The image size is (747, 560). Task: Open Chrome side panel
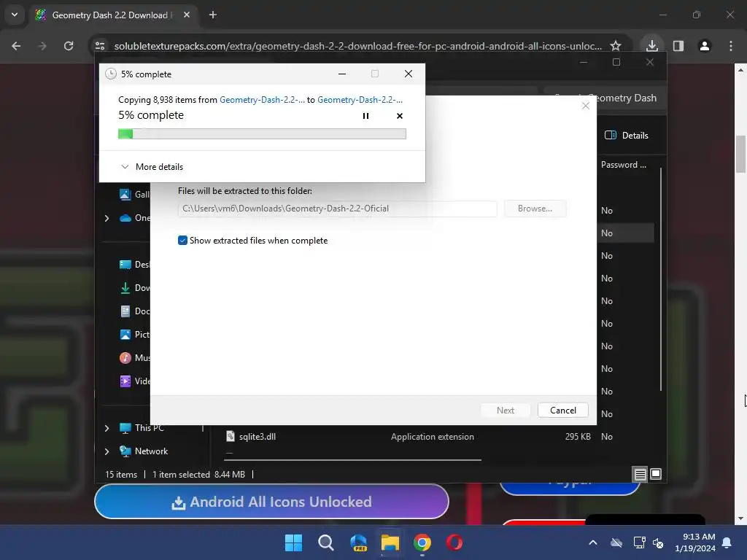678,46
